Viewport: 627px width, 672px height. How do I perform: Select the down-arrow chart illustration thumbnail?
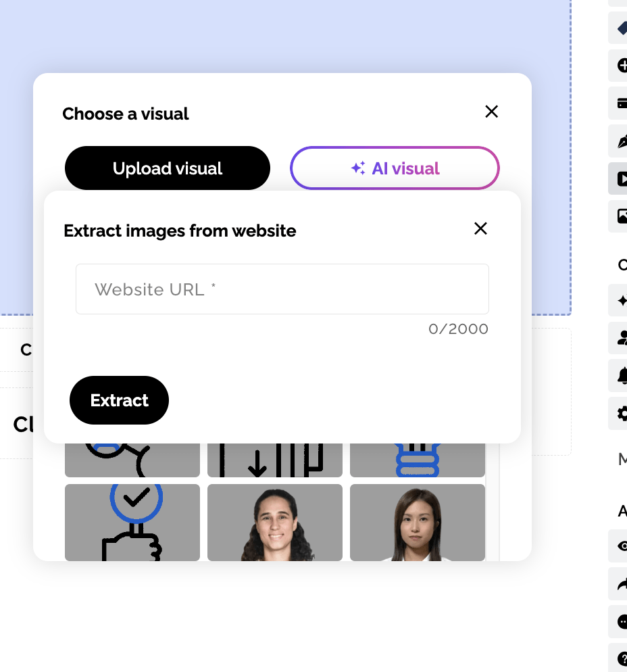tap(274, 460)
